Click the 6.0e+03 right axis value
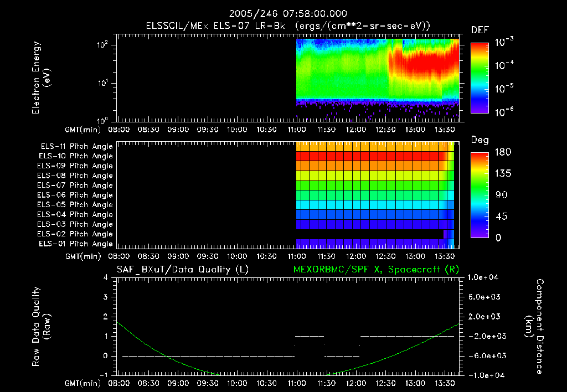The height and width of the screenshot is (392, 567). point(484,297)
